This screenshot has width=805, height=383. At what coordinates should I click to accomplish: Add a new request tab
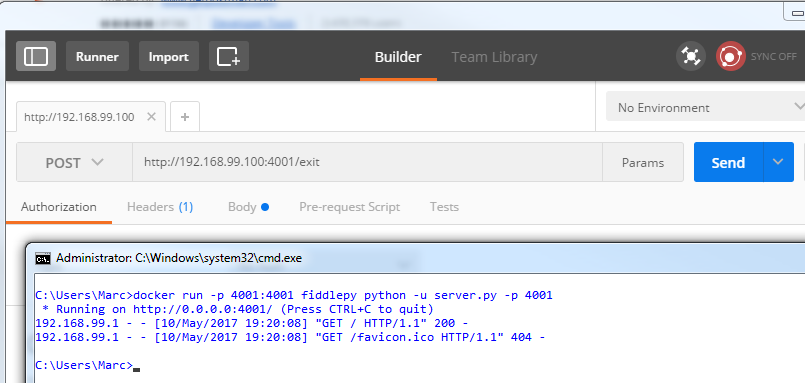click(x=185, y=117)
